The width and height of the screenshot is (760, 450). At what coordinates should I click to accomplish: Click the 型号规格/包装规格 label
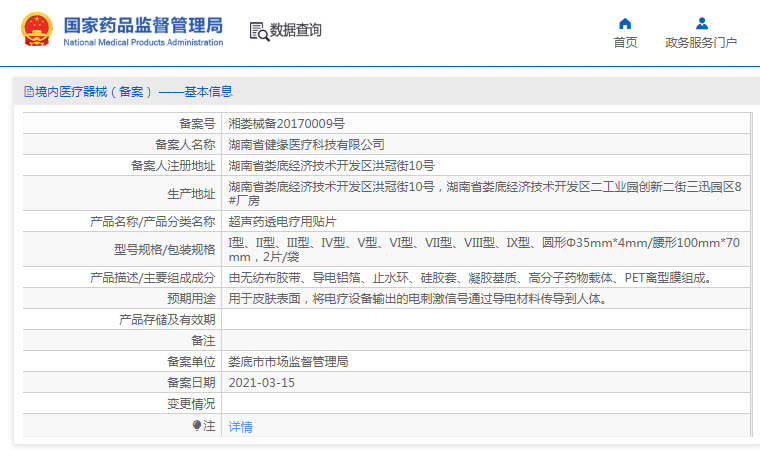click(165, 250)
